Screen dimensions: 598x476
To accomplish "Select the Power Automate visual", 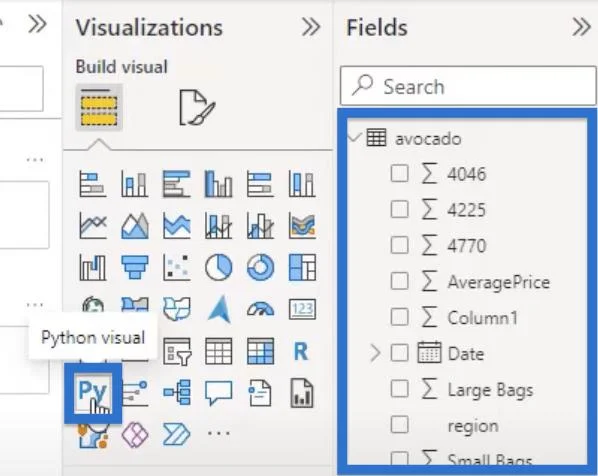I will pos(176,434).
